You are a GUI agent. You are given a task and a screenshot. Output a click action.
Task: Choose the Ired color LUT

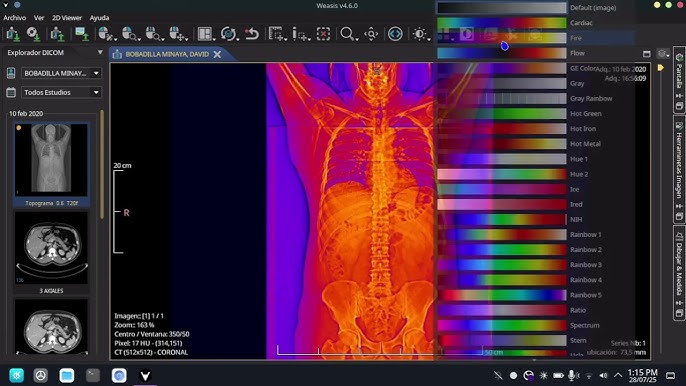click(536, 204)
